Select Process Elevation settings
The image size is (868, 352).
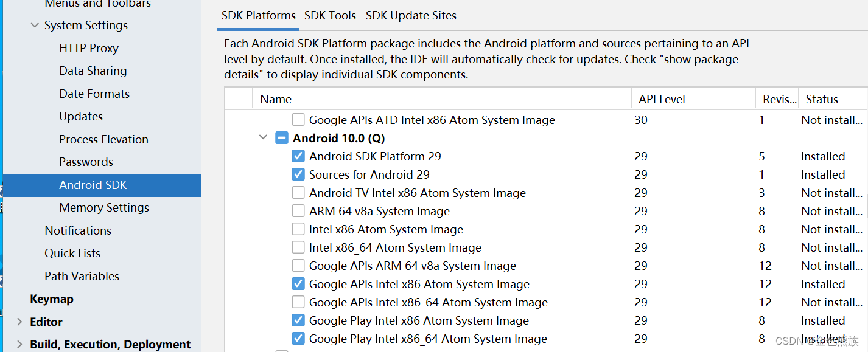tap(103, 139)
